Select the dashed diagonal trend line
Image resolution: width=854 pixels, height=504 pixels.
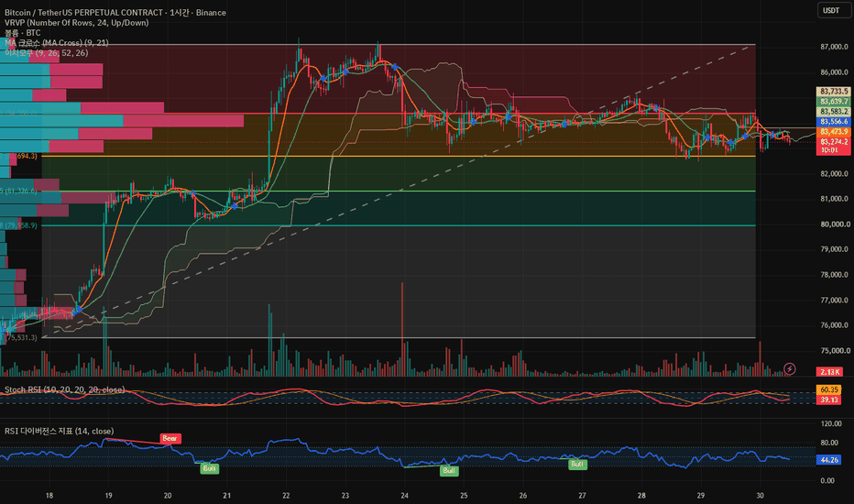tap(399, 192)
